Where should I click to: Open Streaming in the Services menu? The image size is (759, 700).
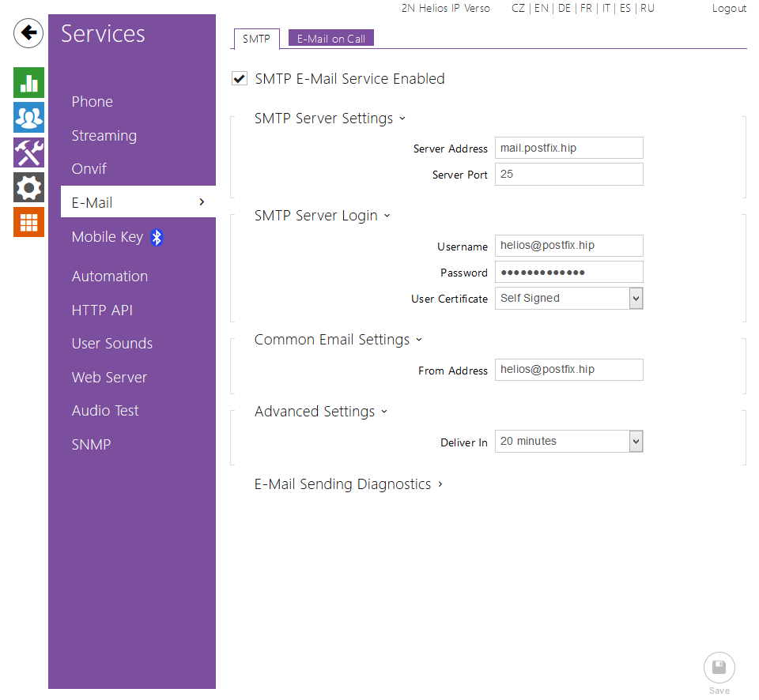tap(104, 136)
